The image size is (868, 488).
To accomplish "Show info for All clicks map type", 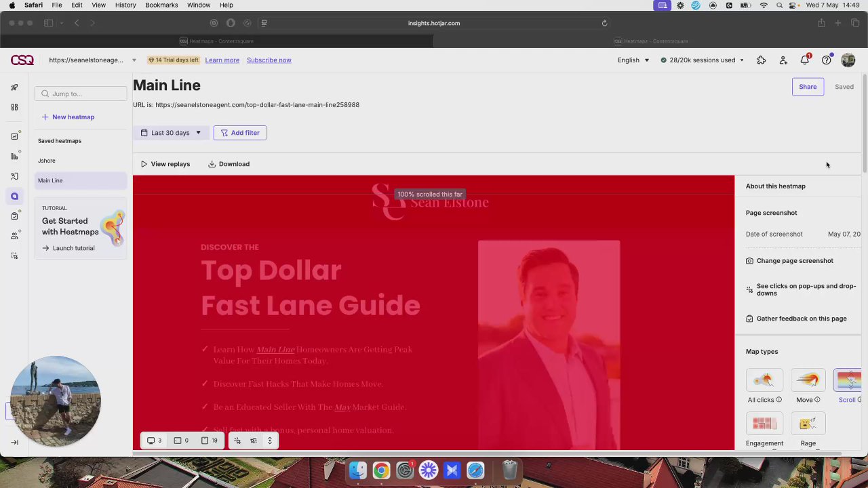I will [778, 400].
